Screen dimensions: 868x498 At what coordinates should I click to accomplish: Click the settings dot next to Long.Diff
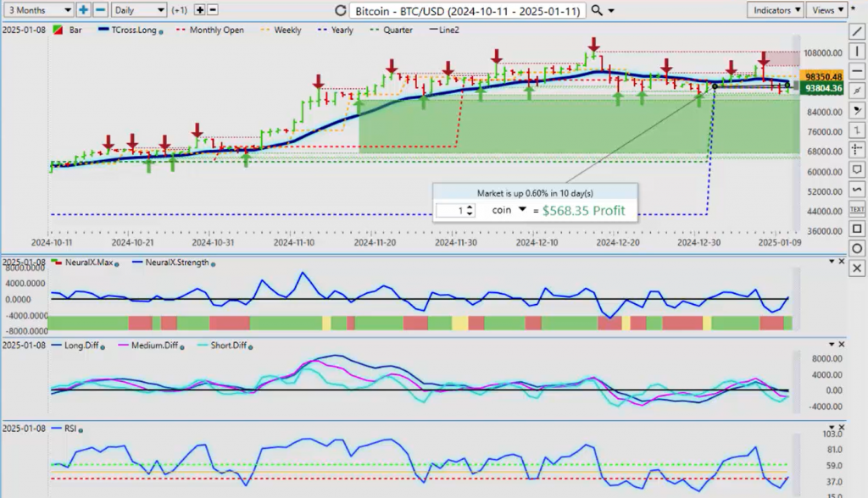[103, 347]
